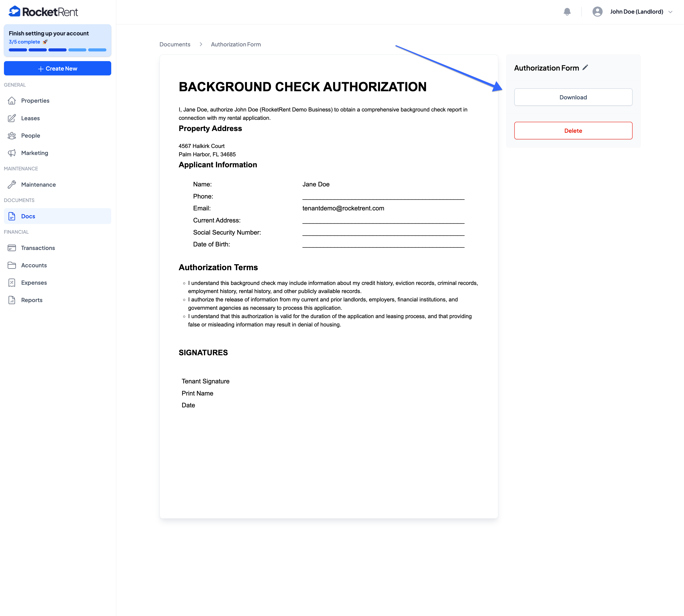Image resolution: width=684 pixels, height=616 pixels.
Task: Open Transactions in the sidebar
Action: [x=38, y=248]
